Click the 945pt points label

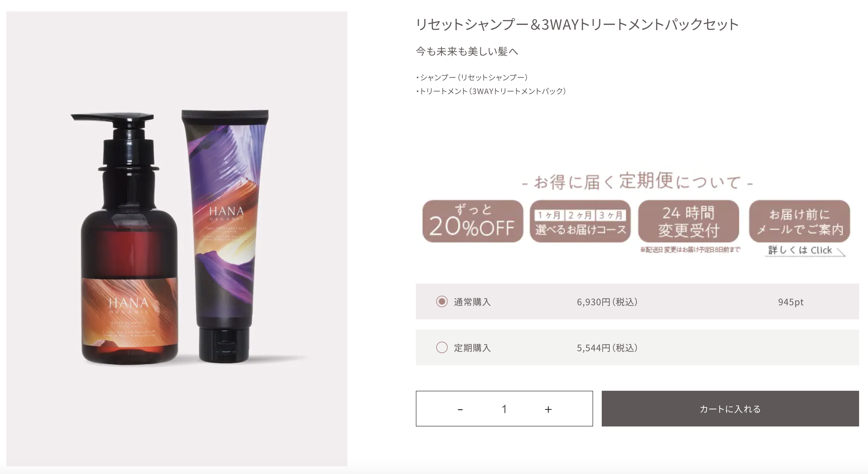[791, 302]
